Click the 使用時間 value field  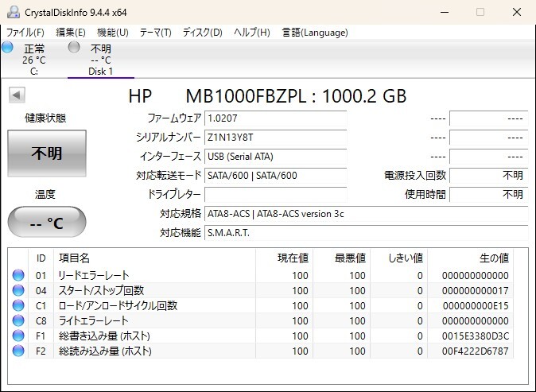[489, 195]
